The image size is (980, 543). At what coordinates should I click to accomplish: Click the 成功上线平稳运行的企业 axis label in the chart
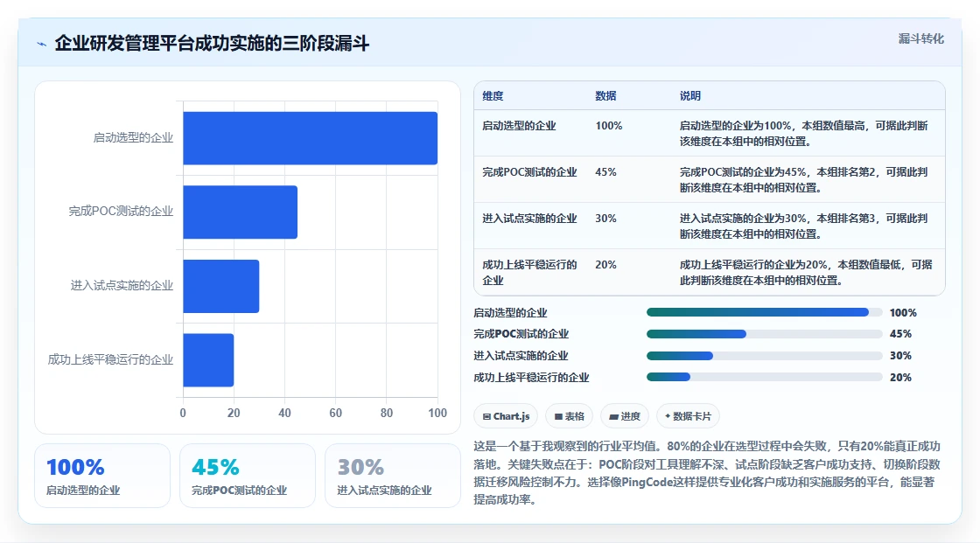(110, 359)
